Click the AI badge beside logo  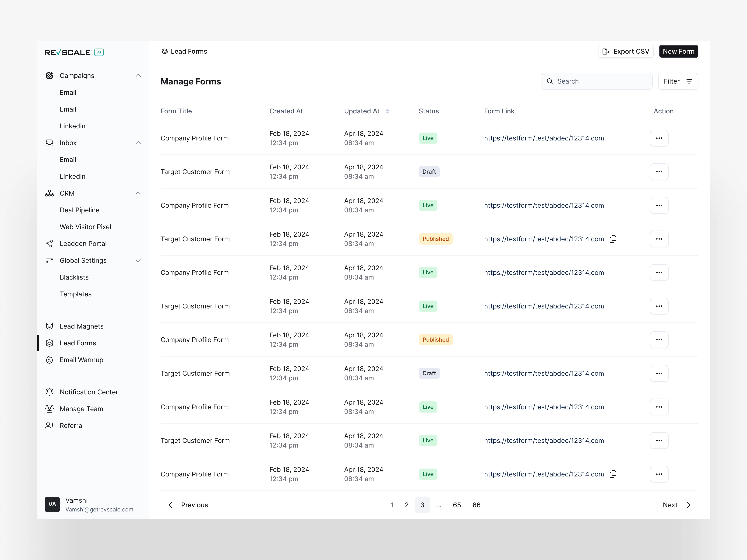click(x=99, y=52)
